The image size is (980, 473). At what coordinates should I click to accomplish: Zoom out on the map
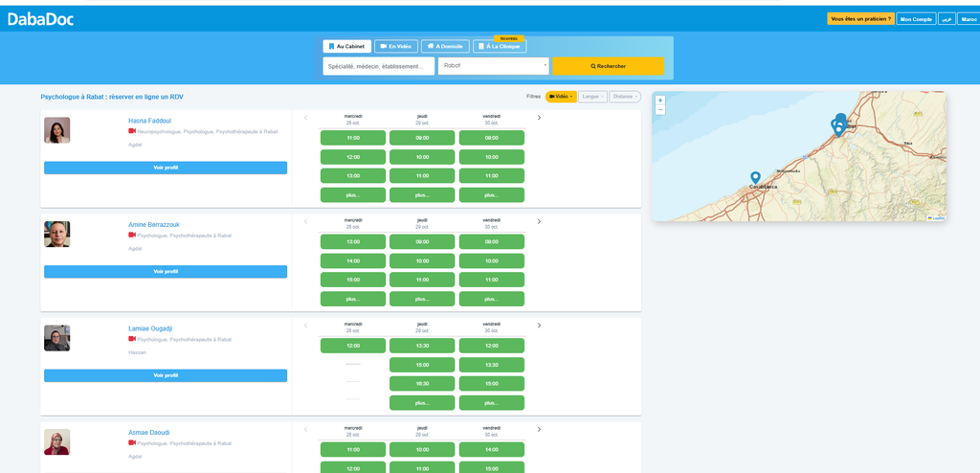(x=660, y=110)
